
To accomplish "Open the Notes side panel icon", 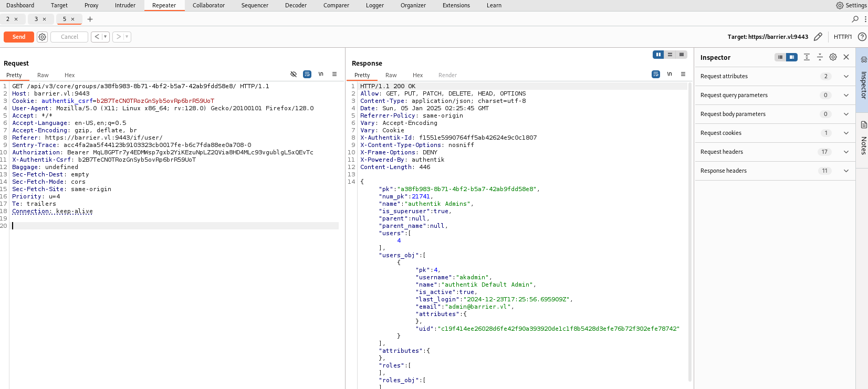I will click(x=864, y=125).
